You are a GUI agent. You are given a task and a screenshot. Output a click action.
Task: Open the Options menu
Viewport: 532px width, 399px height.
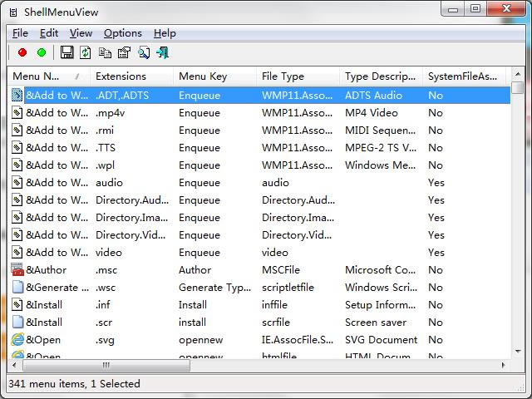pyautogui.click(x=123, y=33)
